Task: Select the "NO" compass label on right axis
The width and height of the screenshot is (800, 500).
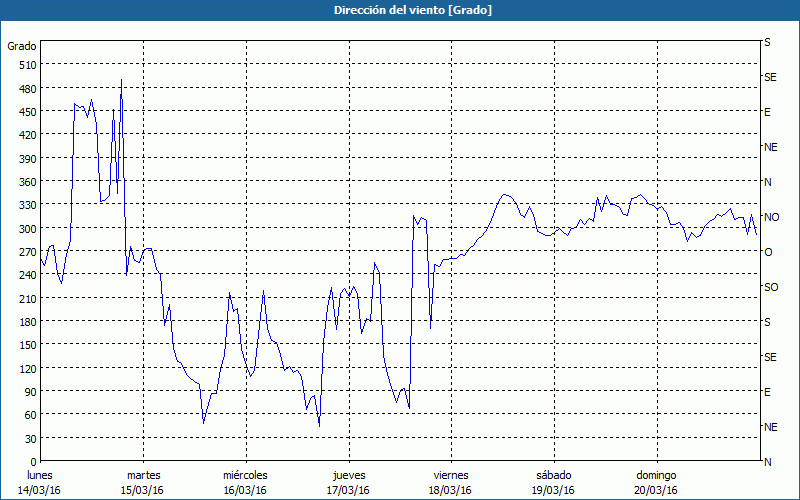Action: (x=771, y=217)
